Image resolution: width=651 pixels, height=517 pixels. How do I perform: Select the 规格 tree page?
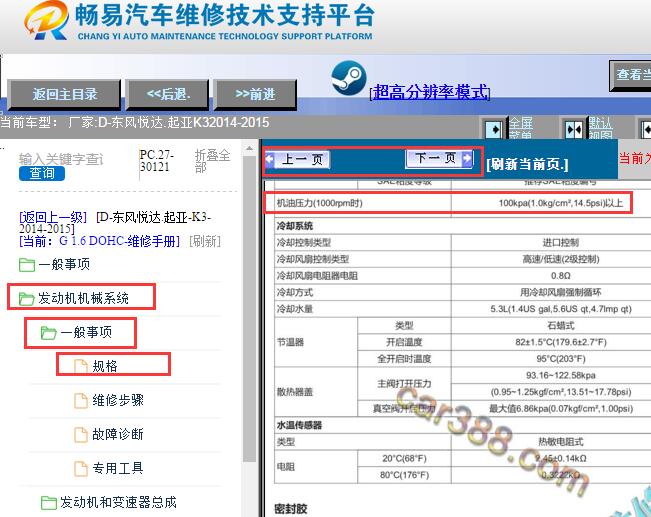point(105,366)
